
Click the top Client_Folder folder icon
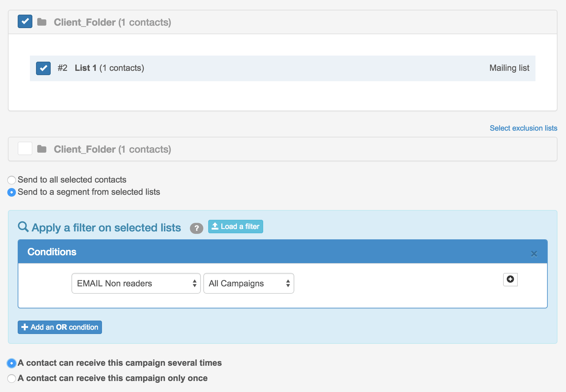click(x=42, y=22)
